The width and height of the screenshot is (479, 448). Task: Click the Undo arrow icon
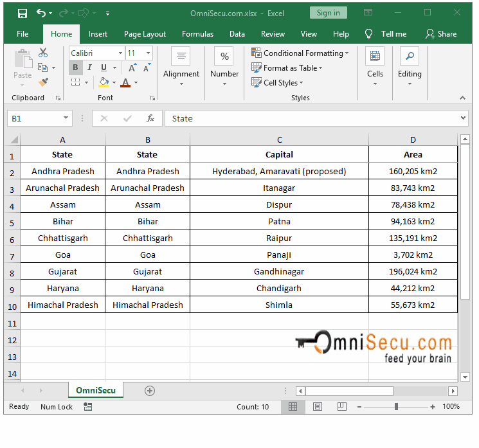pos(41,13)
